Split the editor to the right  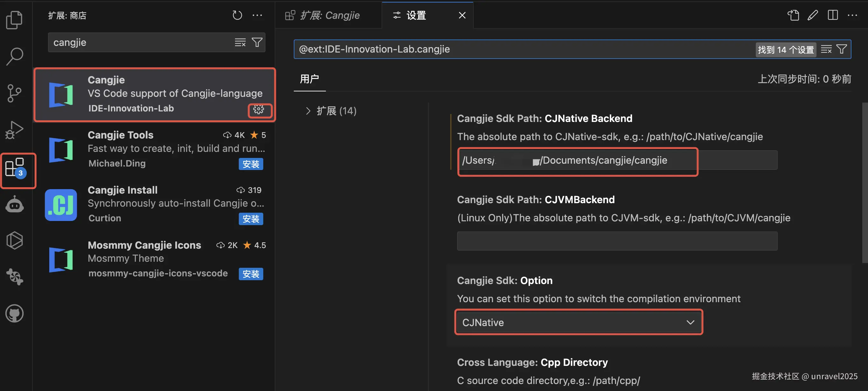click(833, 15)
